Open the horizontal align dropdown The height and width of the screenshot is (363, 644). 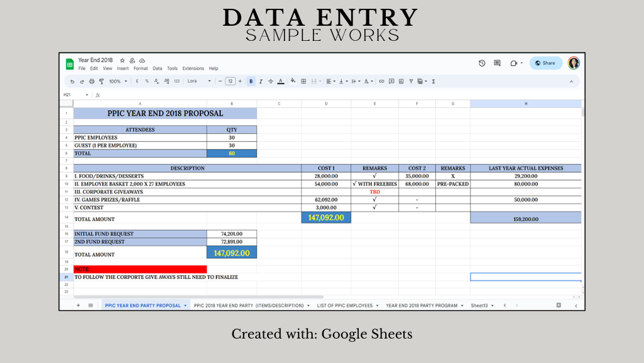tap(330, 81)
